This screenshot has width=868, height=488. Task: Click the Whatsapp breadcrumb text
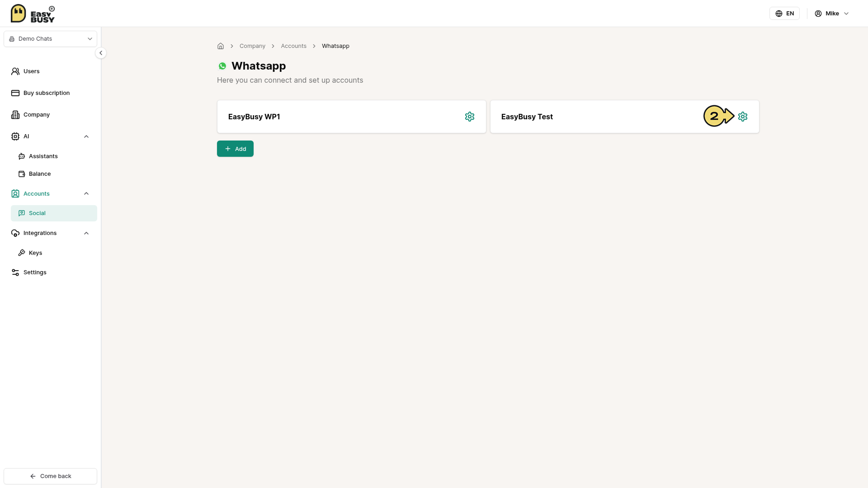335,46
